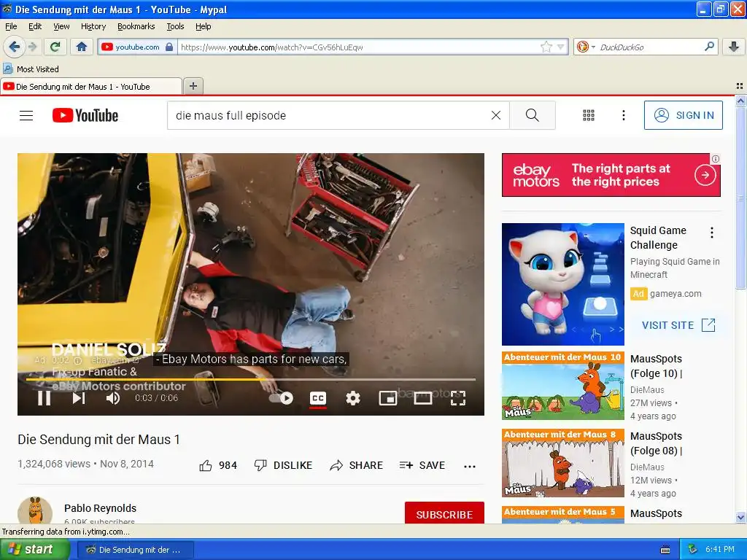747x560 pixels.
Task: Open the Help menu
Action: click(203, 26)
